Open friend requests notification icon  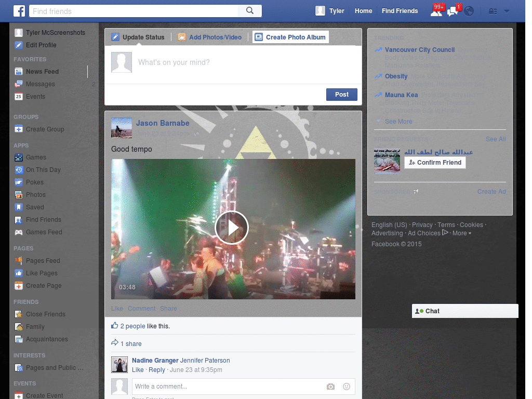(436, 11)
